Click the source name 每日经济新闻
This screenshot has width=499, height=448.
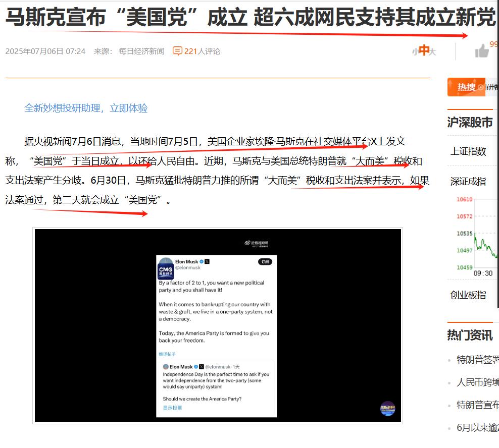pos(141,51)
